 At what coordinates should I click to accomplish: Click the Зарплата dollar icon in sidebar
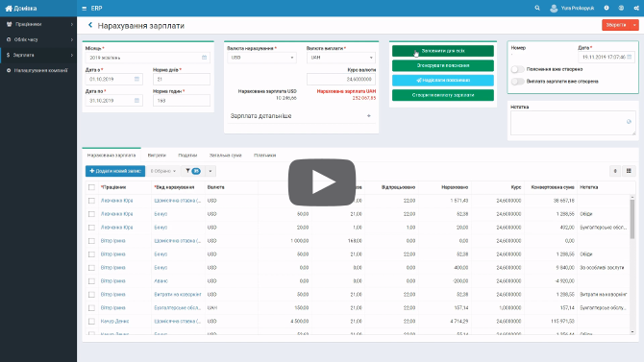click(8, 55)
